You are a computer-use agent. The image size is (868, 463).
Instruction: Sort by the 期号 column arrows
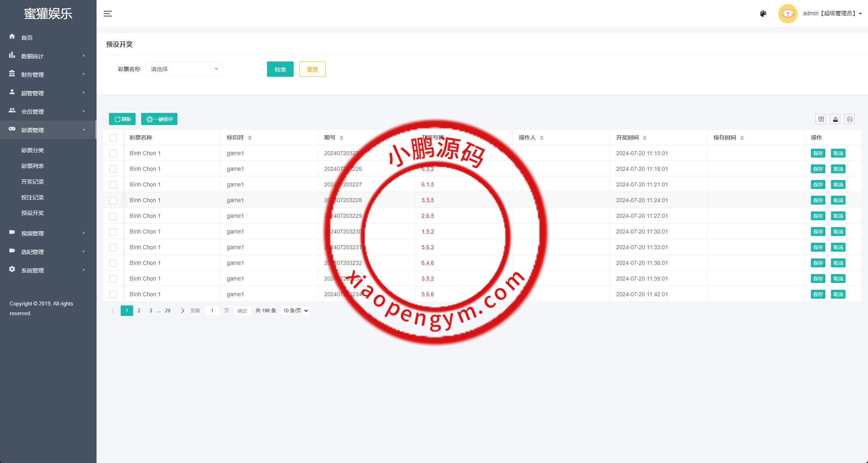pos(341,138)
